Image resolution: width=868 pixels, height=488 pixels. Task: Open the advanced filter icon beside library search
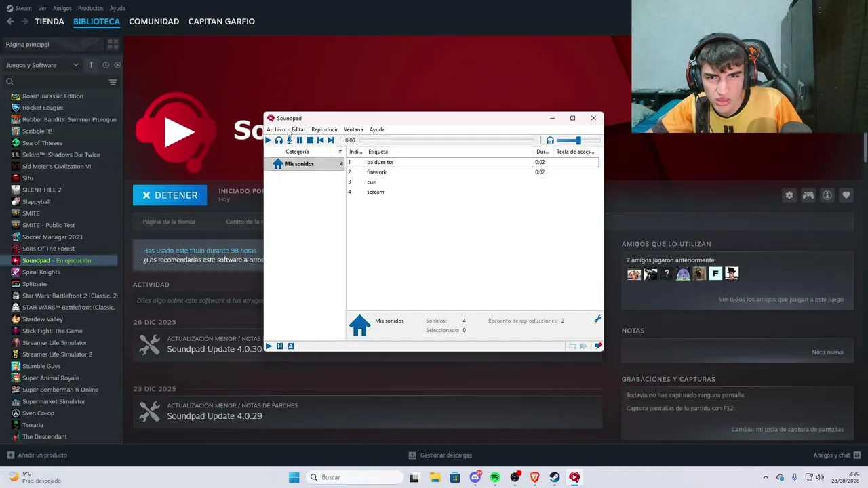click(x=113, y=82)
